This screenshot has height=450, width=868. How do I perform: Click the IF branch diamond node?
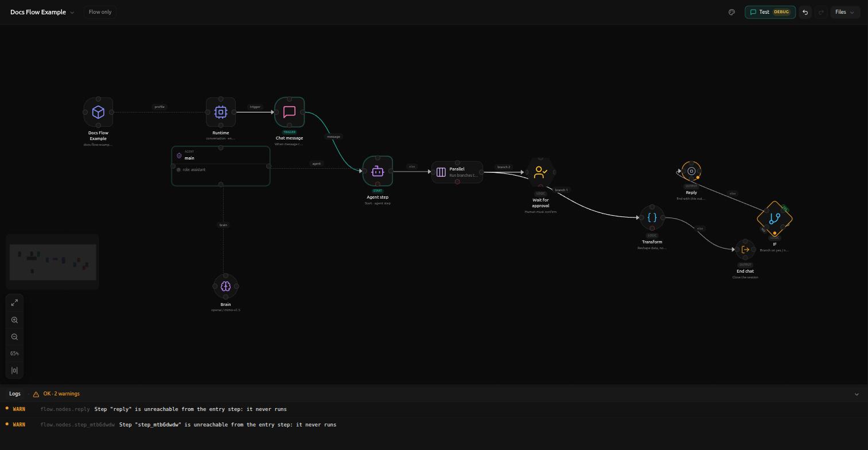click(774, 218)
